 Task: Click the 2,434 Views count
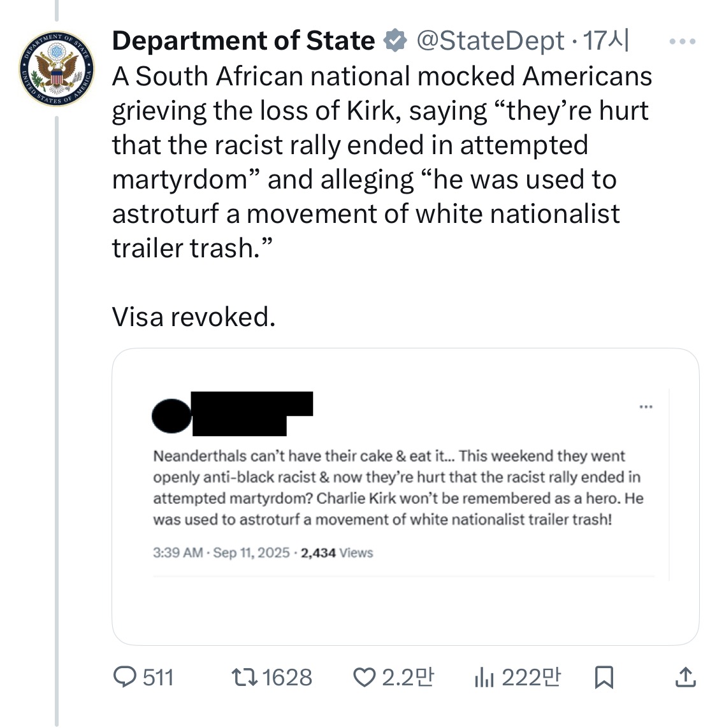click(337, 553)
